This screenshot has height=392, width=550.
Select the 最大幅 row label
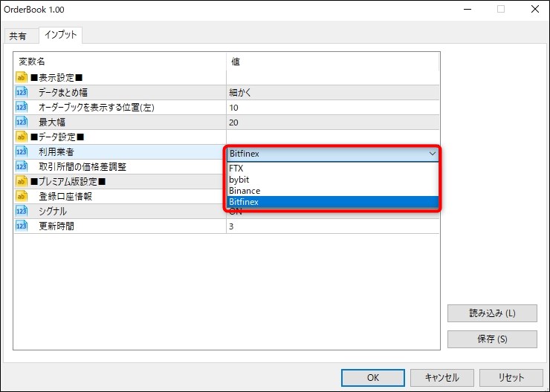(52, 122)
